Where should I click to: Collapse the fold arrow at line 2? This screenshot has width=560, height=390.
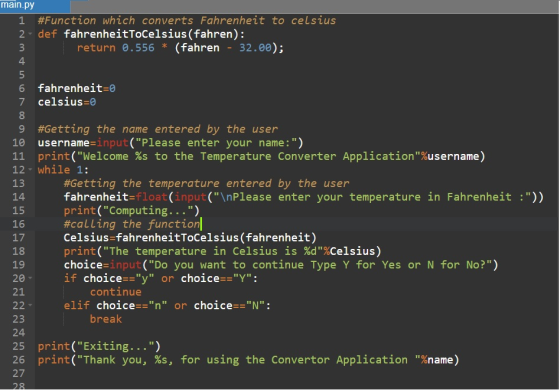(x=30, y=34)
